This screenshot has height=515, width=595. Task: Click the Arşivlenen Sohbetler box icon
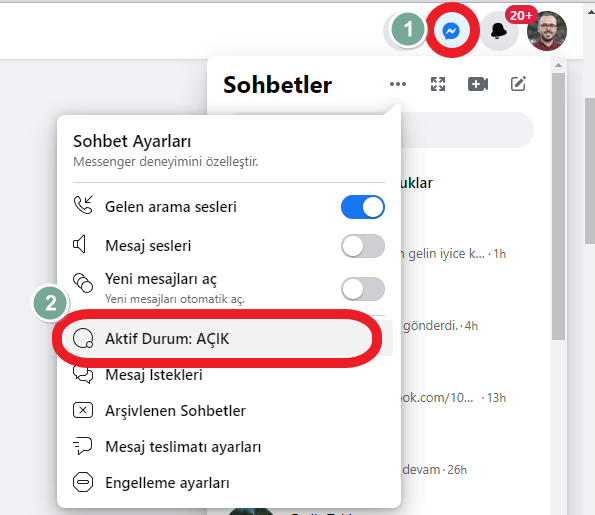83,410
